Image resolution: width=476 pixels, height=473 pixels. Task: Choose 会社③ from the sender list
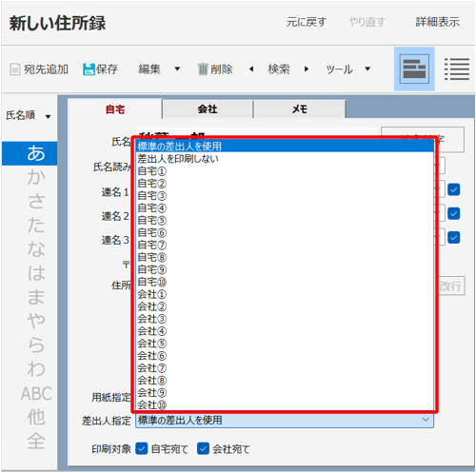285,319
